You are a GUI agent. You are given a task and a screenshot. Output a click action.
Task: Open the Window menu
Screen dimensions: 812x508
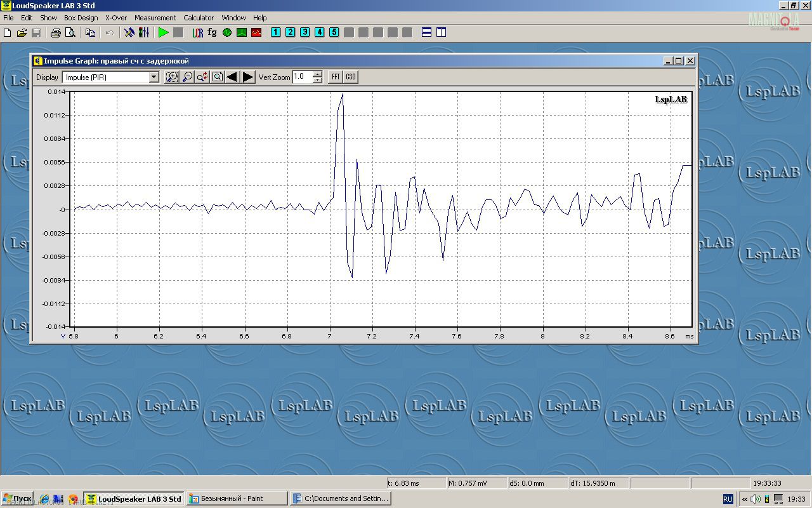point(233,18)
